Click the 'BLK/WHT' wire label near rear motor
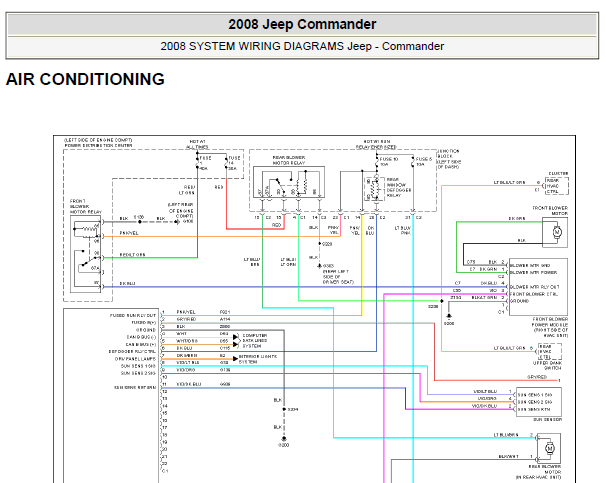 (x=509, y=456)
